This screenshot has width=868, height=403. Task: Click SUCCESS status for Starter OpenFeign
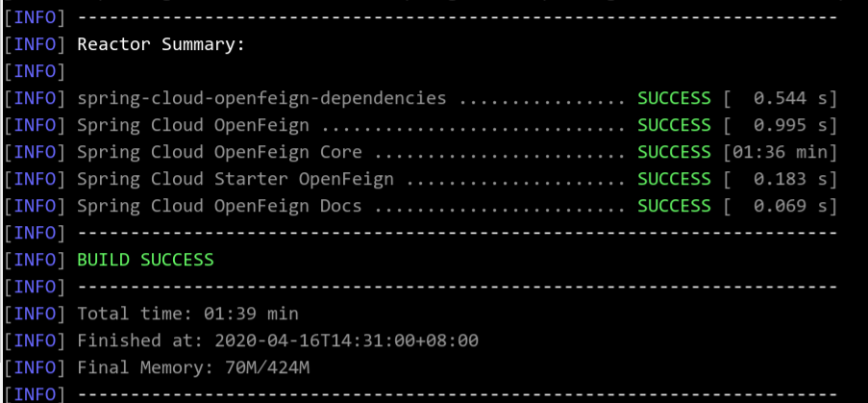point(674,179)
